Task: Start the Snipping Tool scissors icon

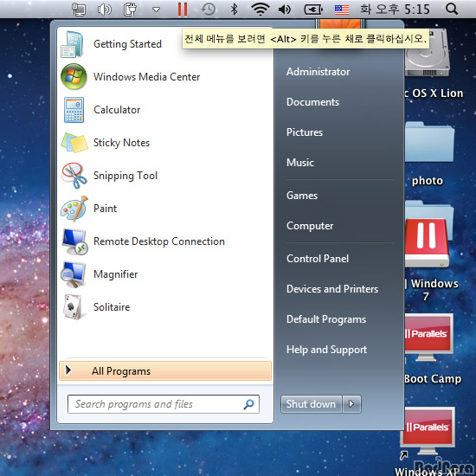Action: click(74, 176)
